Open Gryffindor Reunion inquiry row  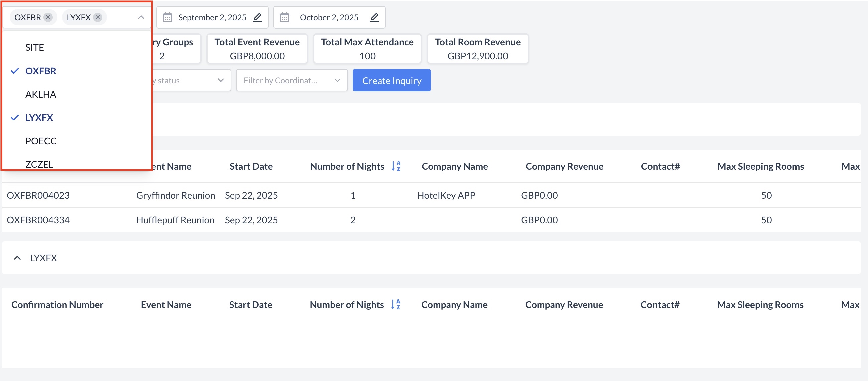pos(175,195)
